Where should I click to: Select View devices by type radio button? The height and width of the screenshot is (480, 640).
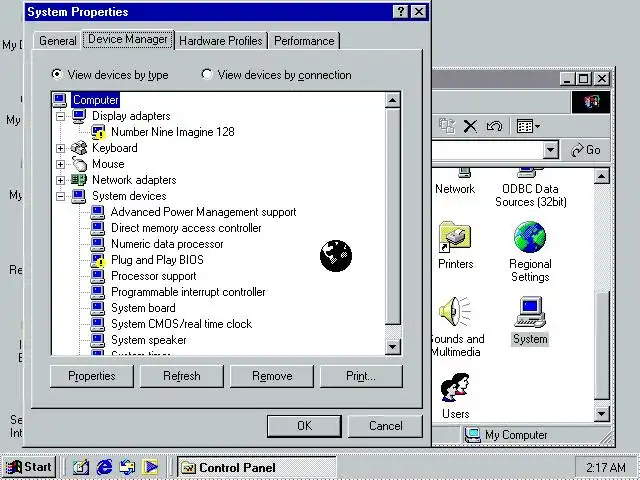(x=57, y=74)
